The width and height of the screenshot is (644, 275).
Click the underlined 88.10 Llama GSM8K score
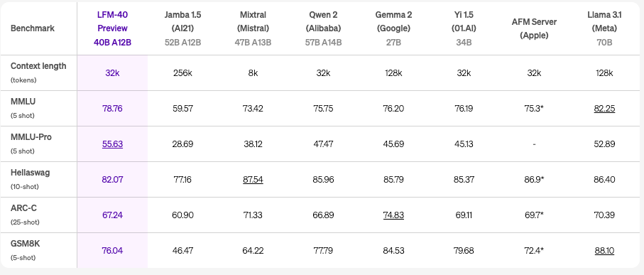pos(604,251)
